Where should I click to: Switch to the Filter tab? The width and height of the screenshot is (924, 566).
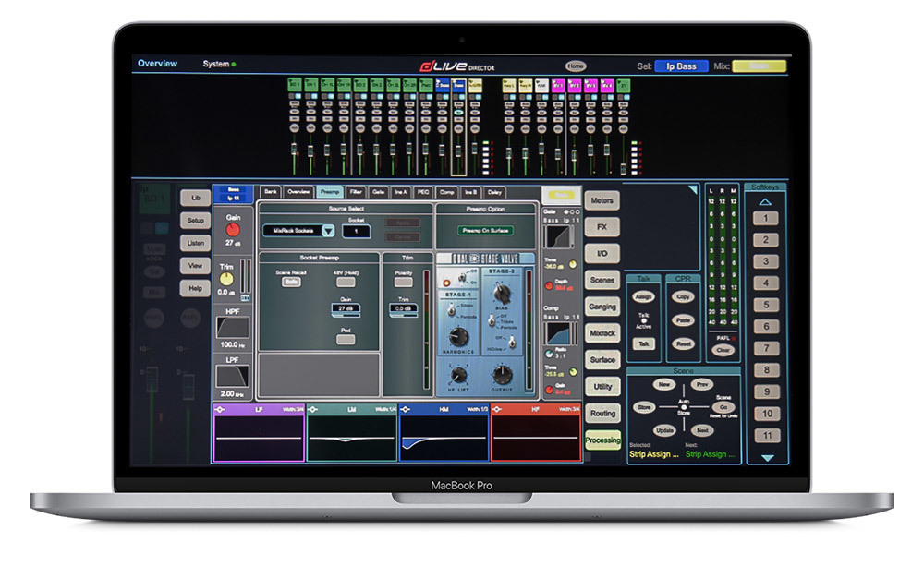coord(356,192)
